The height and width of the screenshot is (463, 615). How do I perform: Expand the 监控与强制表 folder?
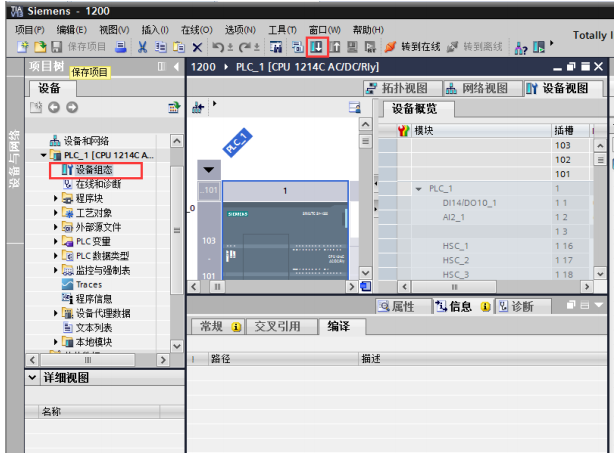coord(55,270)
